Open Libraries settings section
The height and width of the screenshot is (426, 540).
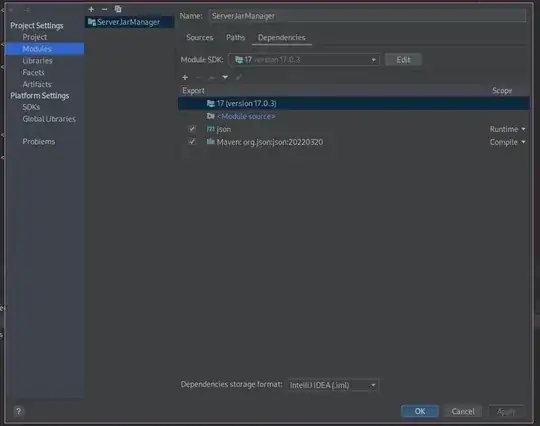click(x=38, y=61)
